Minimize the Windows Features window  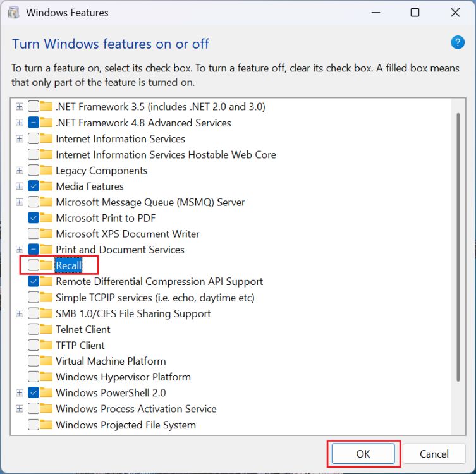point(376,13)
